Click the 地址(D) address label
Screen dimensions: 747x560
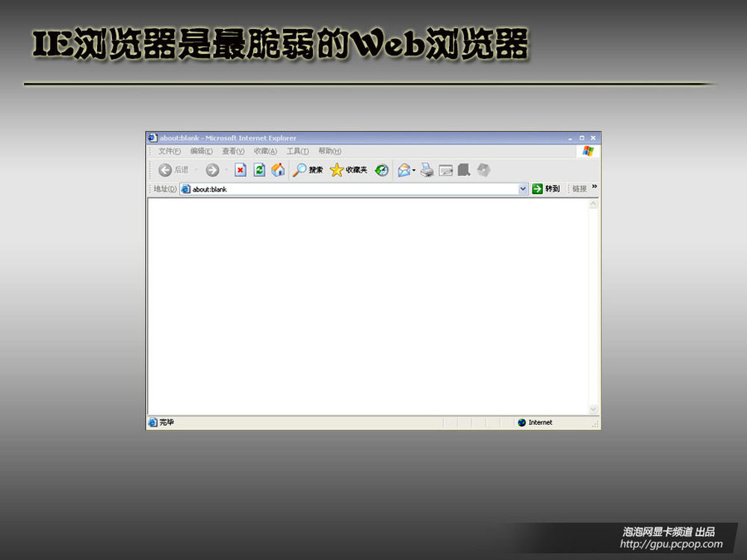165,189
